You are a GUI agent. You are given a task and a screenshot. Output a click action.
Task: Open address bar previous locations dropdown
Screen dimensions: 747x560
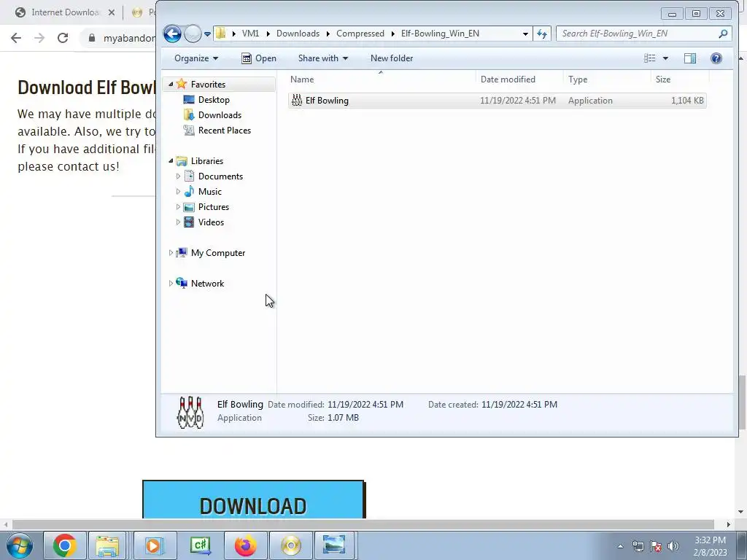[x=525, y=34]
